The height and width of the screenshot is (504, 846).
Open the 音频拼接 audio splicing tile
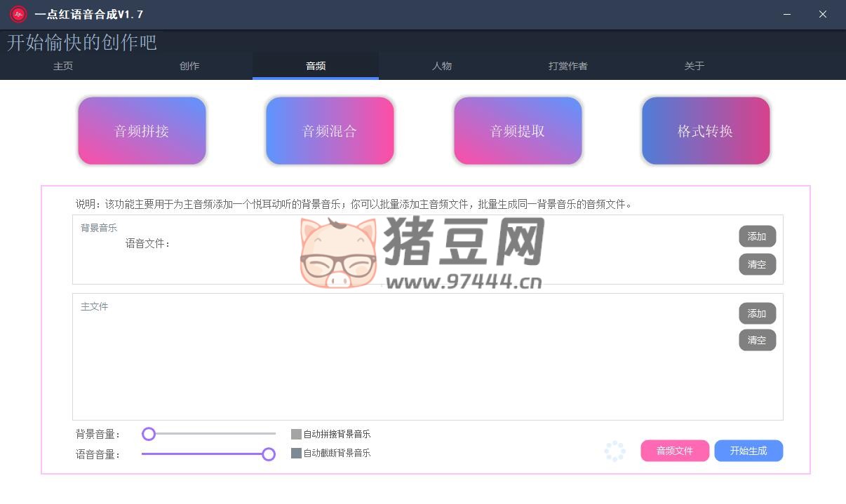pos(142,131)
